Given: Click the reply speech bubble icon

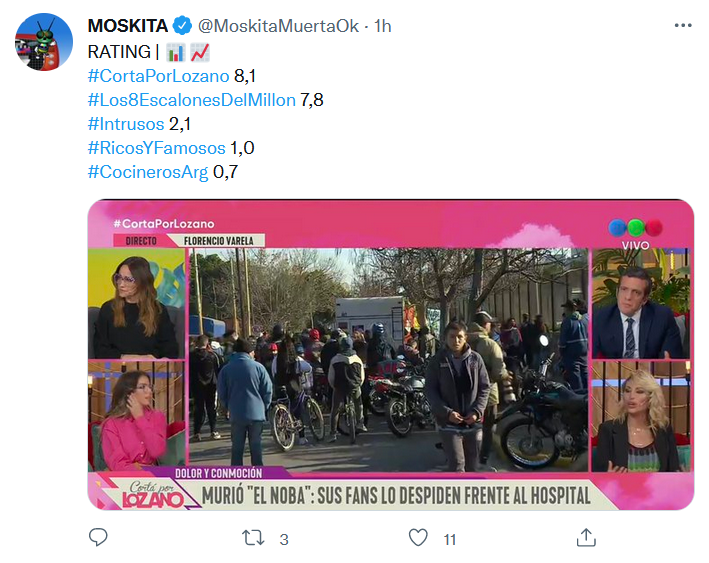Looking at the screenshot, I should tap(98, 537).
